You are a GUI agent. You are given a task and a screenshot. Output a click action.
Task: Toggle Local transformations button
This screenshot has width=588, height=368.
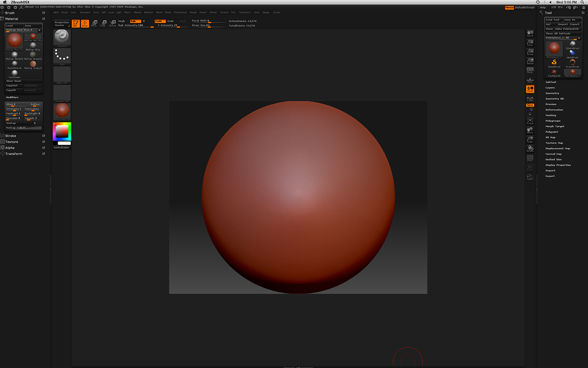[530, 89]
